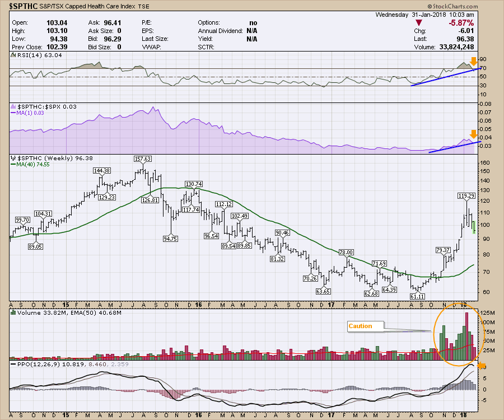Click the RSI(14) 63.04 label
This screenshot has height=420, width=504.
[x=40, y=55]
